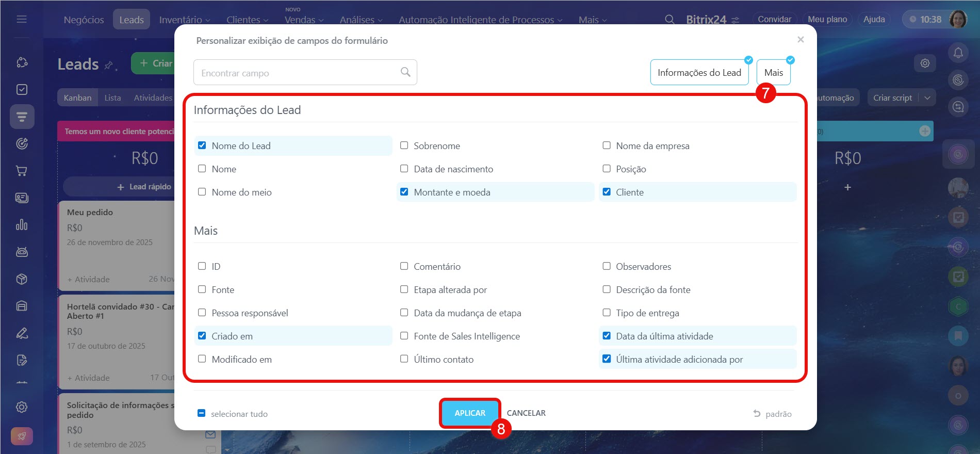The image size is (980, 454).
Task: Click the search magnifier in top bar
Action: 669,20
